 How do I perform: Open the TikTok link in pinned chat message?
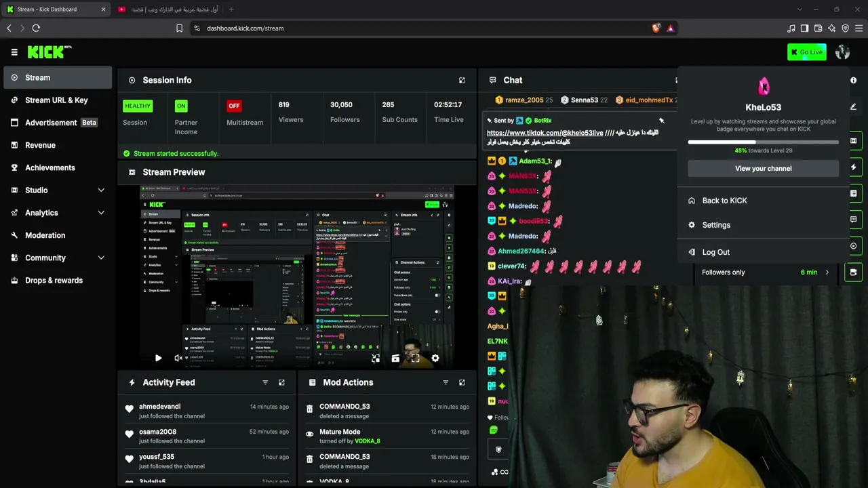tap(545, 133)
